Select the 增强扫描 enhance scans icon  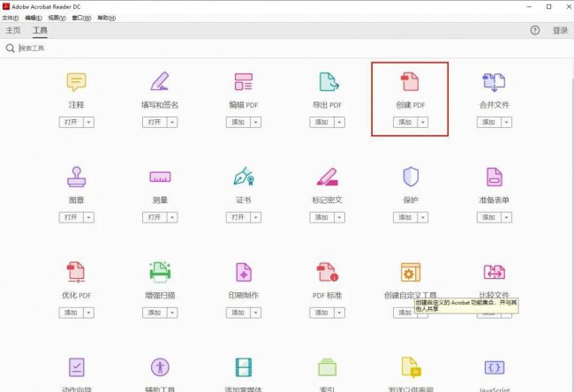pos(160,272)
